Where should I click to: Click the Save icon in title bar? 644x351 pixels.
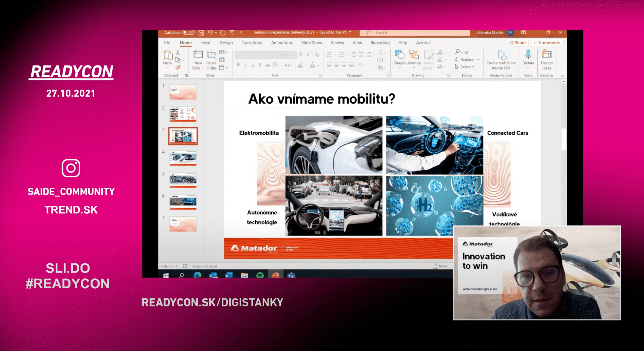[201, 32]
